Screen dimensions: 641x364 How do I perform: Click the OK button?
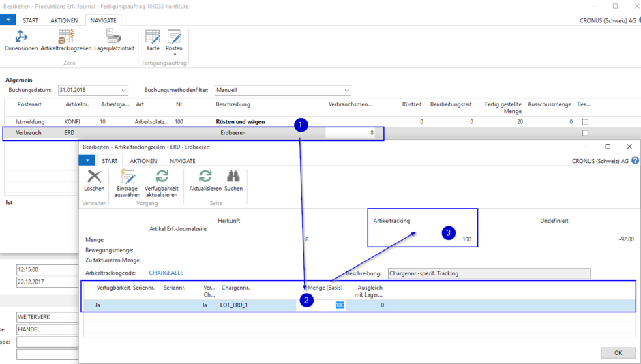point(618,352)
